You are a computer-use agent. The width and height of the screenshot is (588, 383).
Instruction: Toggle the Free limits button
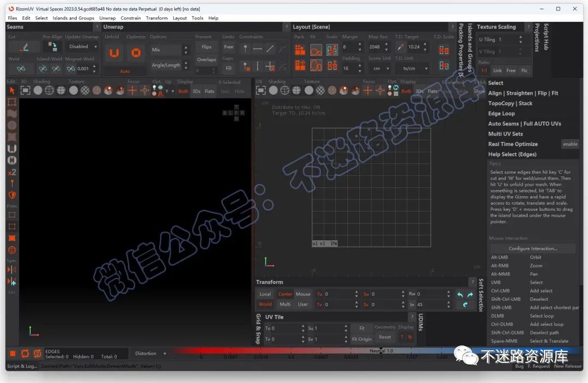click(228, 47)
